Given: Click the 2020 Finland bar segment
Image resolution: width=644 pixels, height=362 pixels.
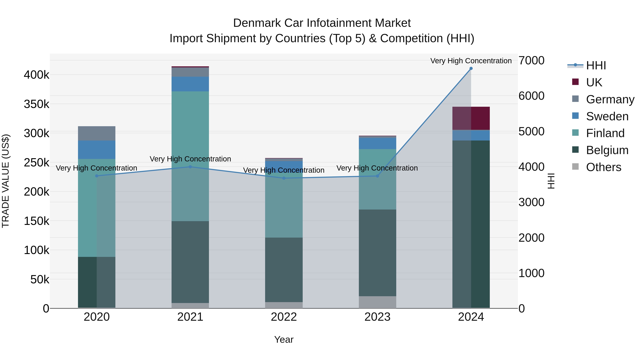Looking at the screenshot, I should [x=97, y=208].
